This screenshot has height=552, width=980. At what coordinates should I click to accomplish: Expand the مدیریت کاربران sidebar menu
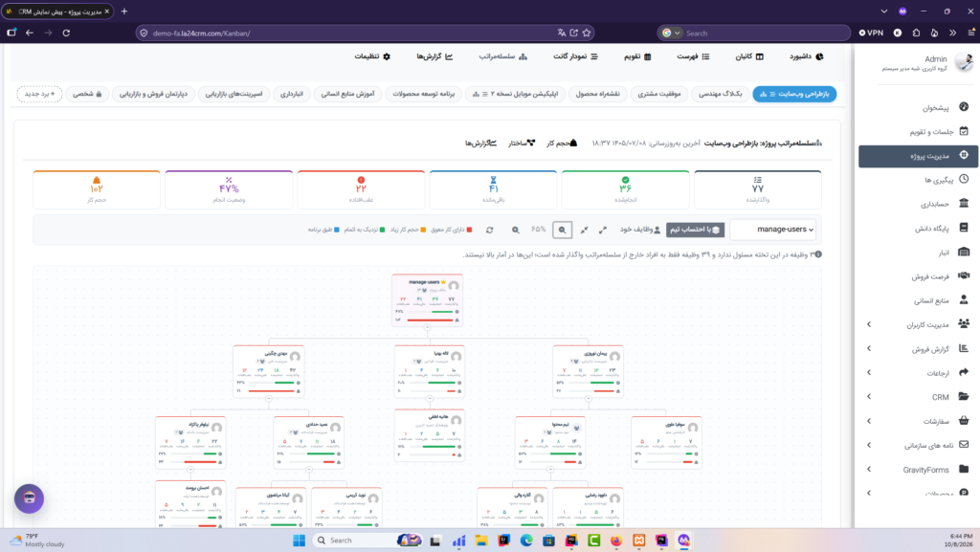point(916,324)
